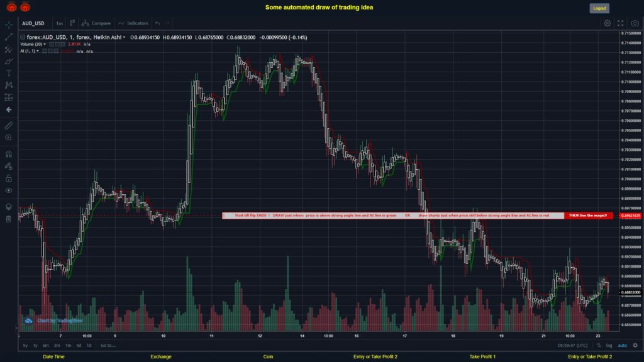Screen dimensions: 644x362
Task: Open the 1m interval selector
Action: coord(60,23)
